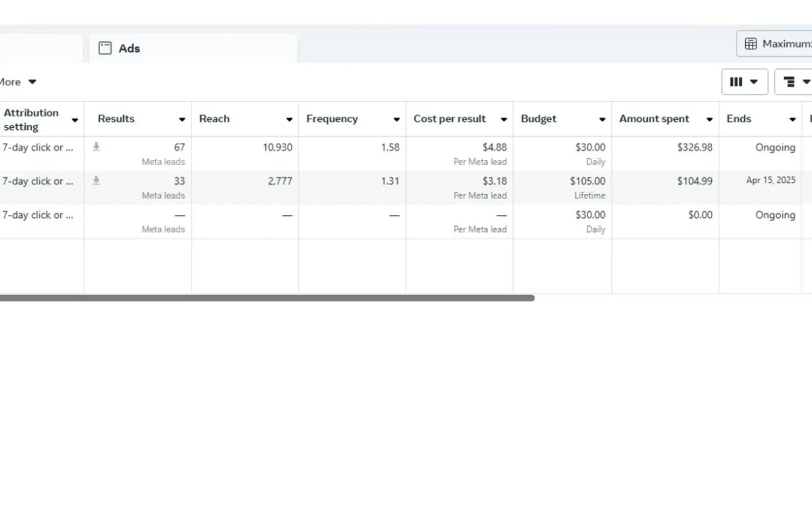Image resolution: width=812 pixels, height=515 pixels.
Task: Open the Cost per result column arrow
Action: 503,120
